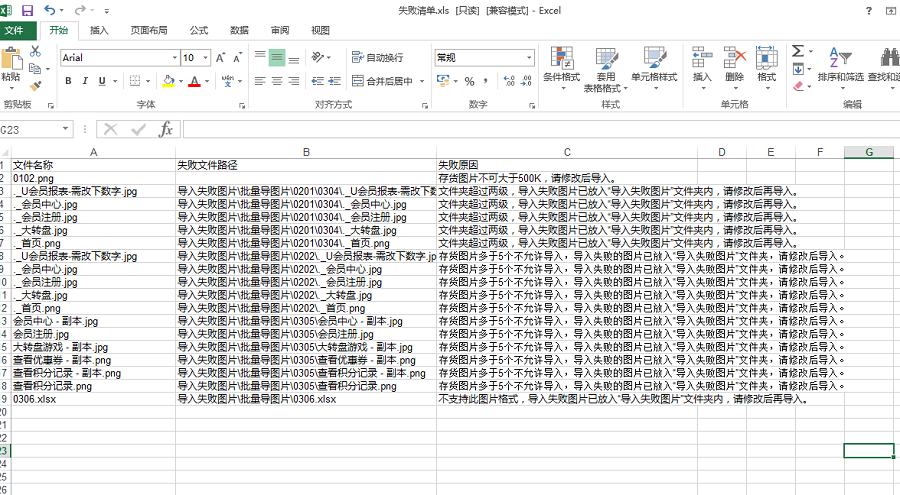This screenshot has height=495, width=900.
Task: Open the font group dialog launcher
Action: [x=242, y=106]
